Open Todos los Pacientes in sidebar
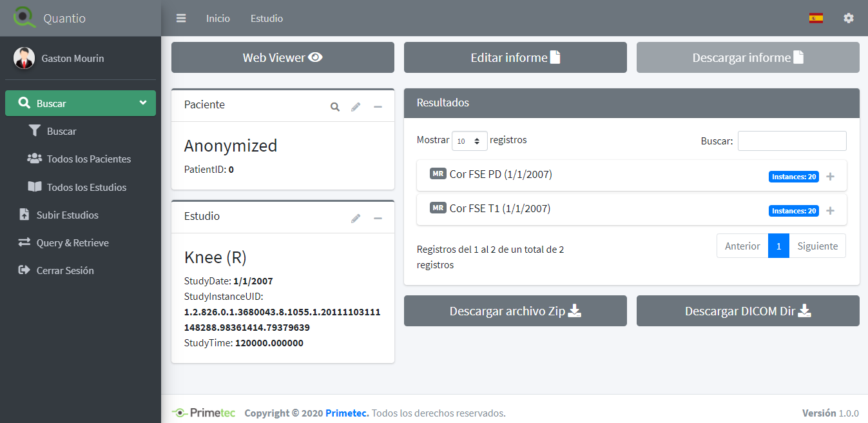The height and width of the screenshot is (423, 868). [x=88, y=159]
